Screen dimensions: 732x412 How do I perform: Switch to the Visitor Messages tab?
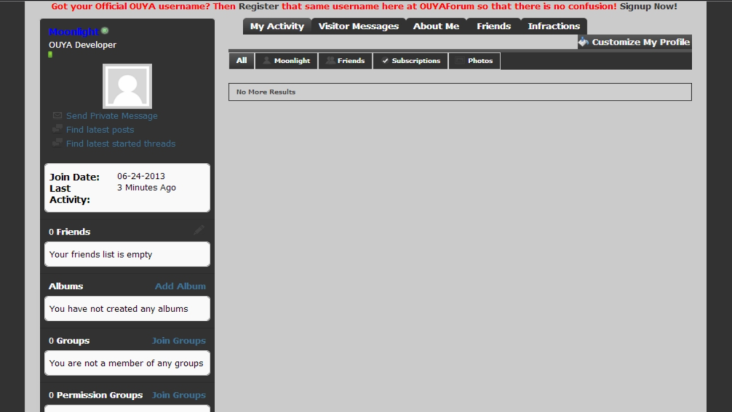click(359, 26)
